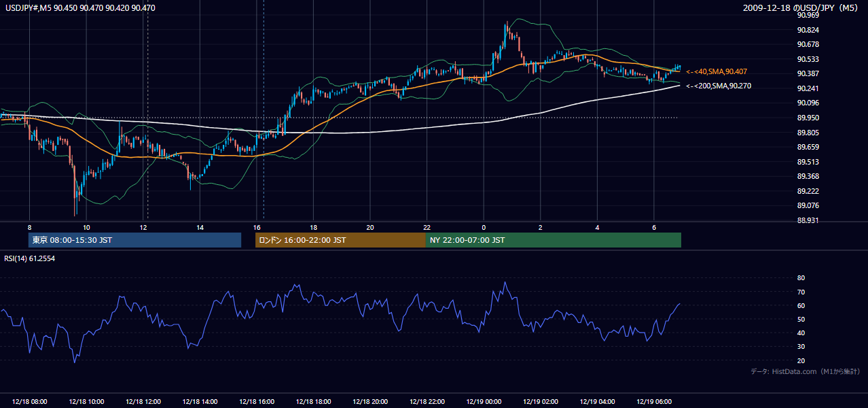868x408 pixels.
Task: Click price axis value 90.969
Action: [x=808, y=15]
